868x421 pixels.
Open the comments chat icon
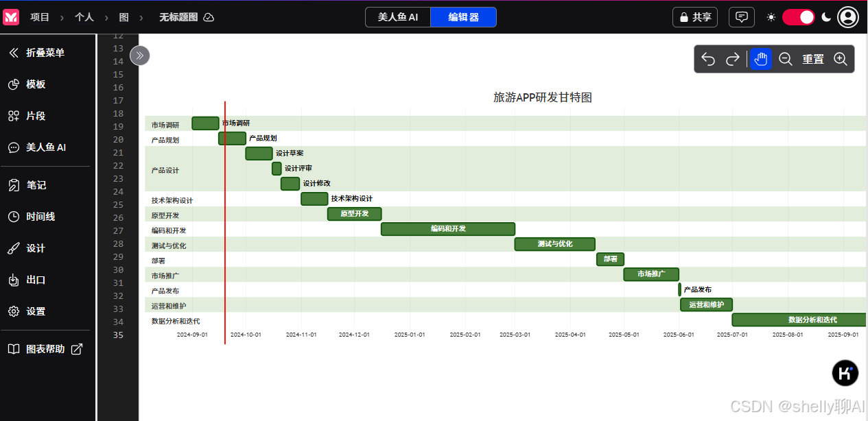click(x=741, y=17)
